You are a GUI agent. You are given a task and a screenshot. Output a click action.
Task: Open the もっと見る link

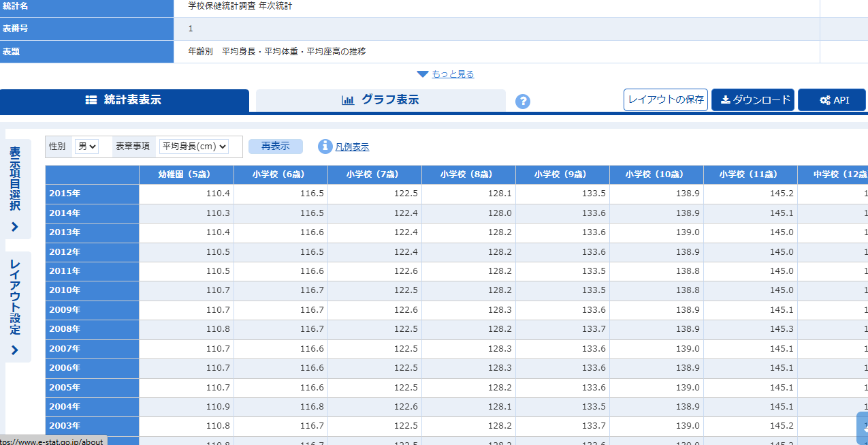[x=453, y=74]
